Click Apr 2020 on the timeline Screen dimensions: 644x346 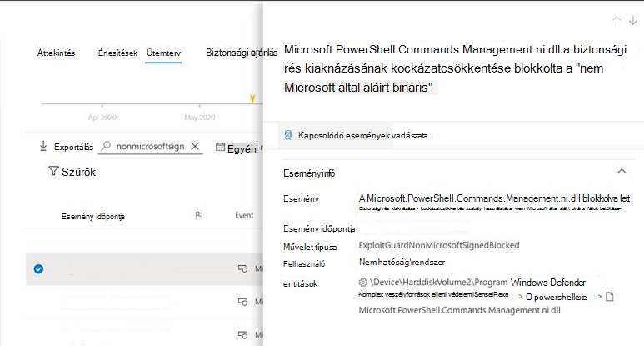pos(102,118)
